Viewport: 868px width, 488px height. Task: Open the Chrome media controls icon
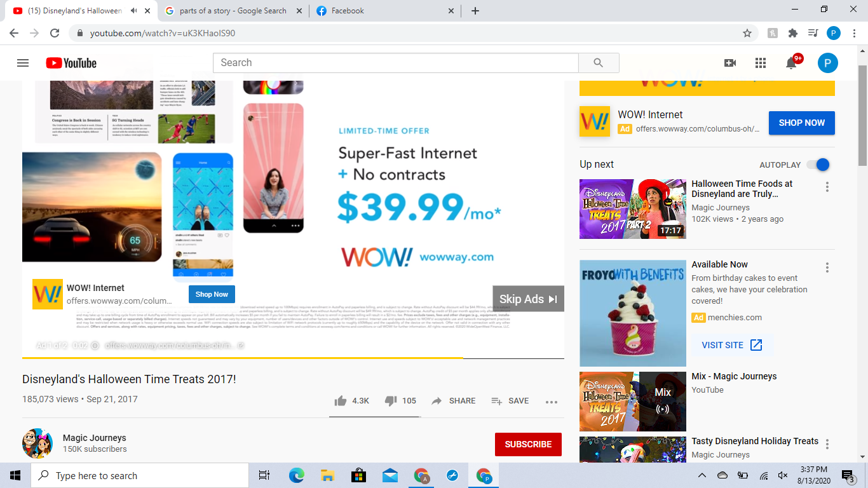tap(813, 33)
